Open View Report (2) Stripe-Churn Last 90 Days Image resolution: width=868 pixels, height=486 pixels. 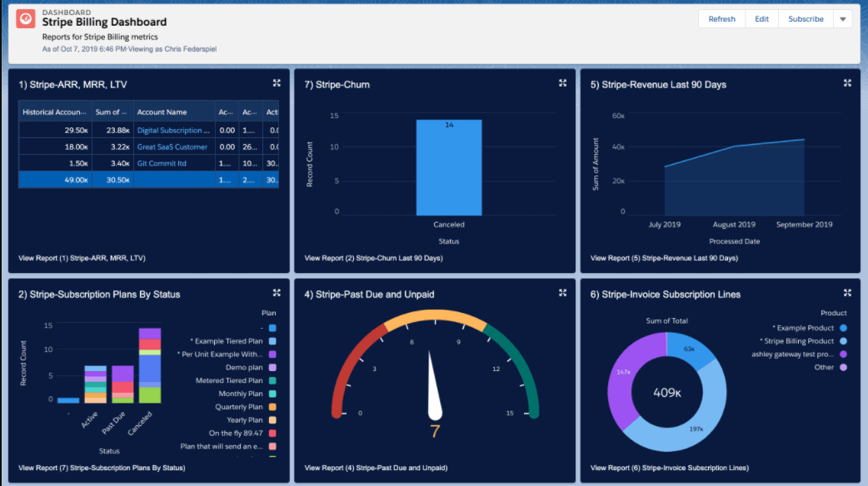click(374, 258)
